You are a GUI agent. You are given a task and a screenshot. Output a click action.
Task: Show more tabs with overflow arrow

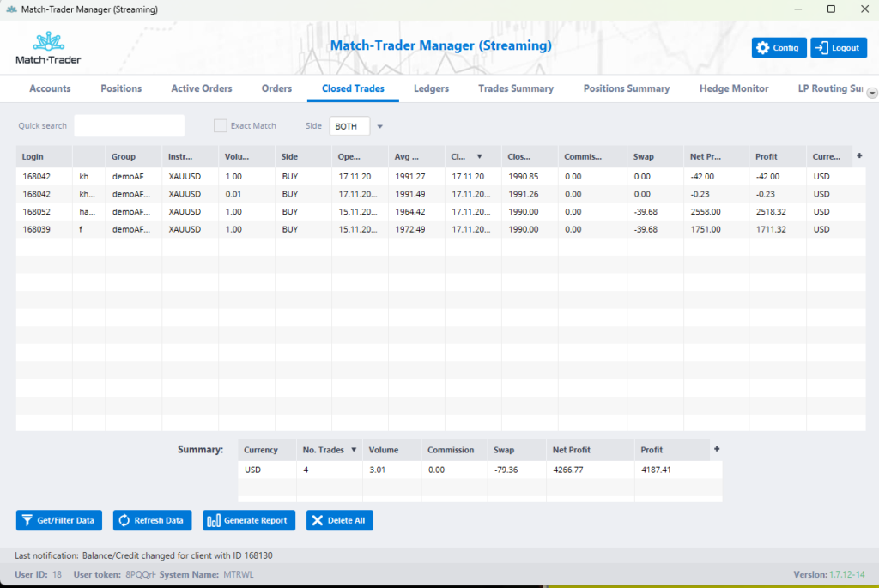pos(872,93)
